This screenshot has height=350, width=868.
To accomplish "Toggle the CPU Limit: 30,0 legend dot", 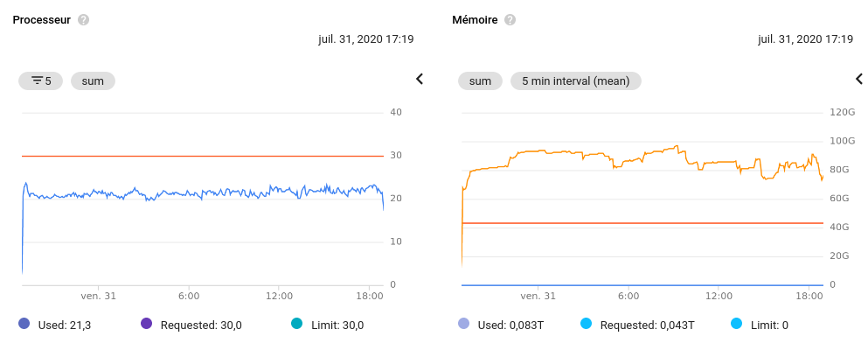I will pyautogui.click(x=295, y=325).
